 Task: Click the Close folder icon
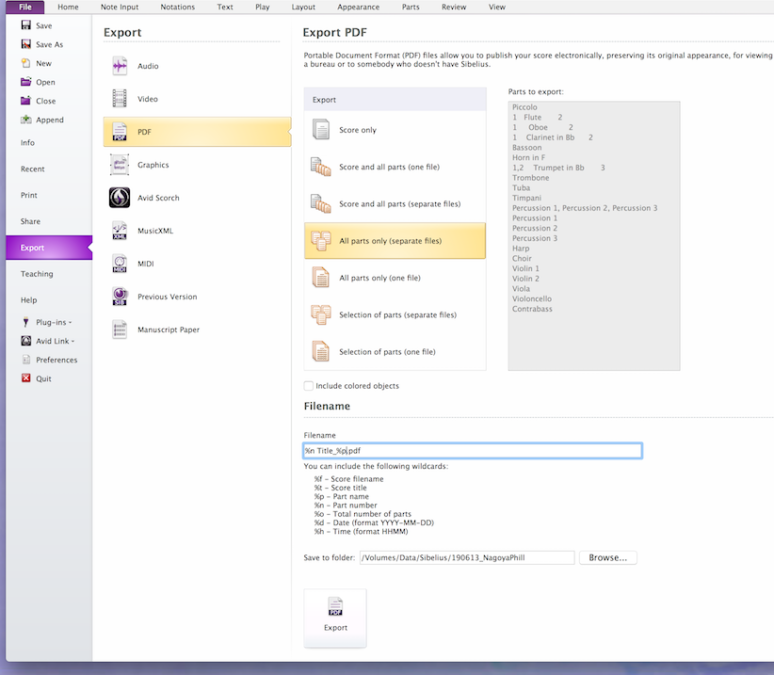(26, 100)
